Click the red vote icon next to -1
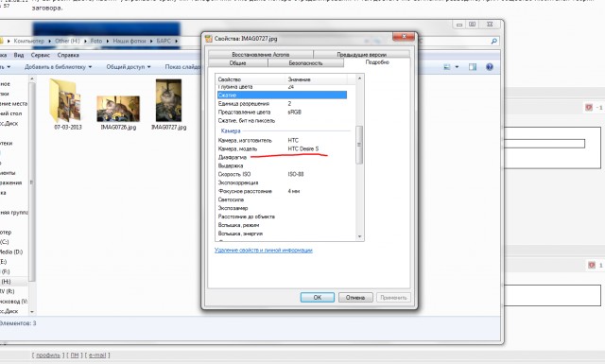This screenshot has height=364, width=605. 589,107
